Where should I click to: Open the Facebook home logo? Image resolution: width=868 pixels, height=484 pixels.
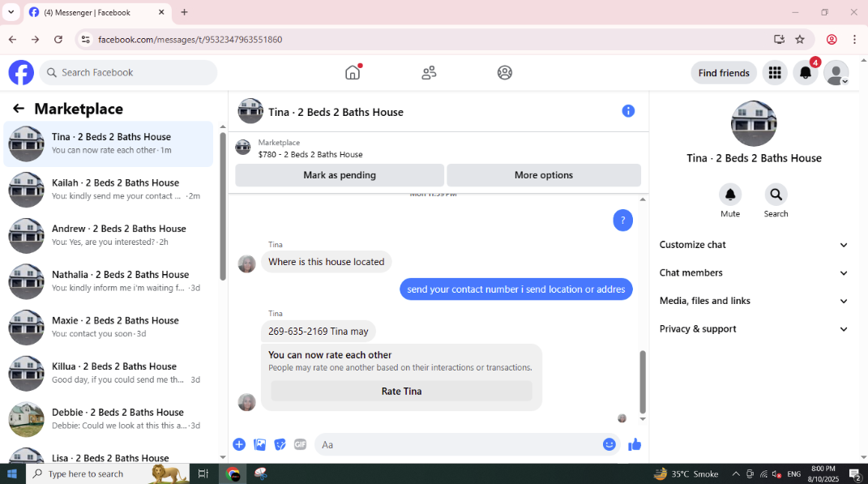pyautogui.click(x=21, y=72)
